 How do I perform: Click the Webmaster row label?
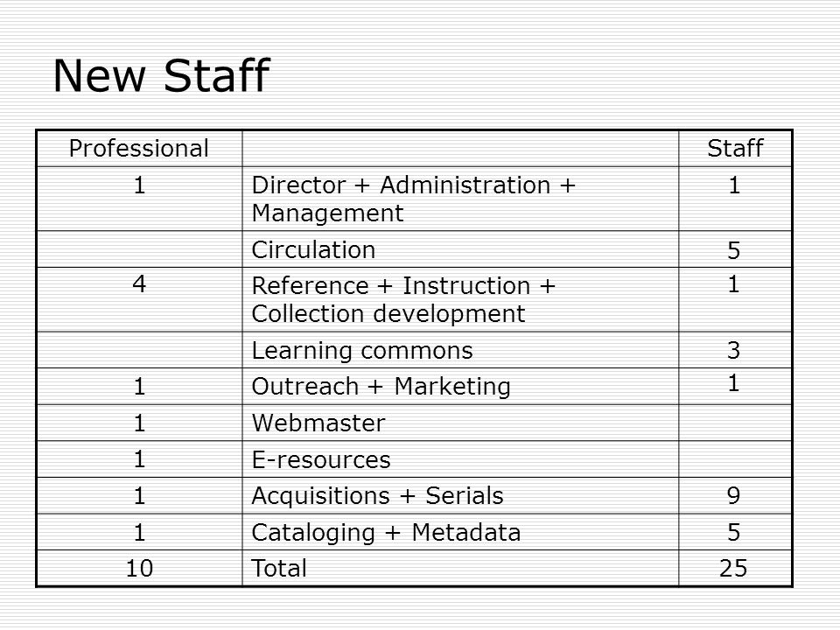(x=318, y=423)
